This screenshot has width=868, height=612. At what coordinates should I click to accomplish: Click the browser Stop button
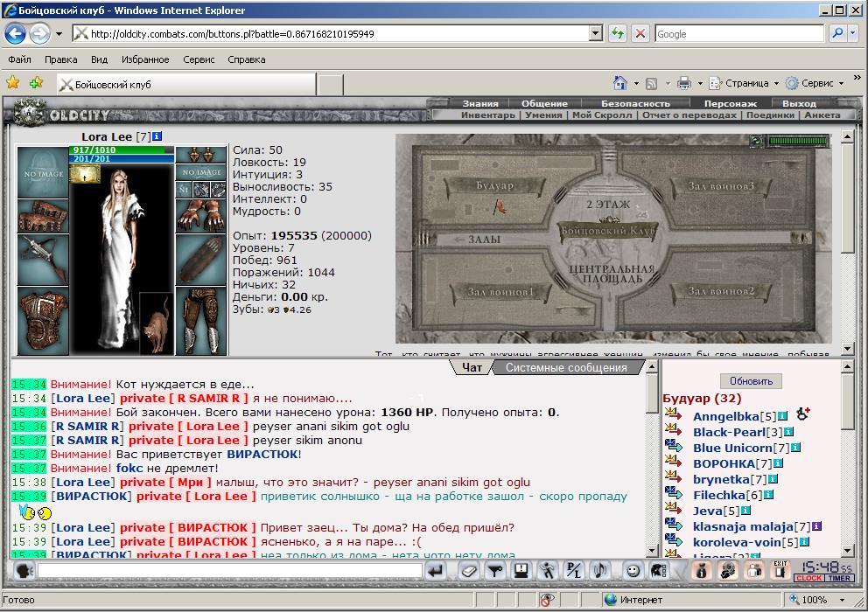pos(640,34)
